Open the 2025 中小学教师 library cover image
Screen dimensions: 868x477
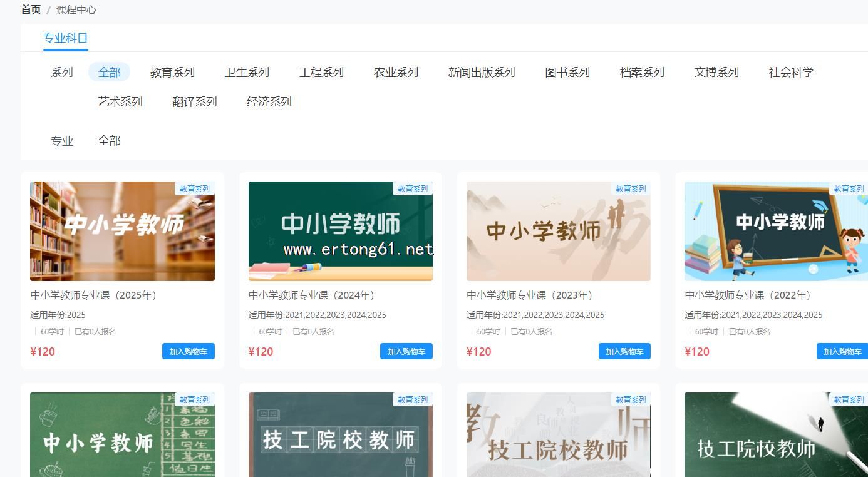click(122, 231)
